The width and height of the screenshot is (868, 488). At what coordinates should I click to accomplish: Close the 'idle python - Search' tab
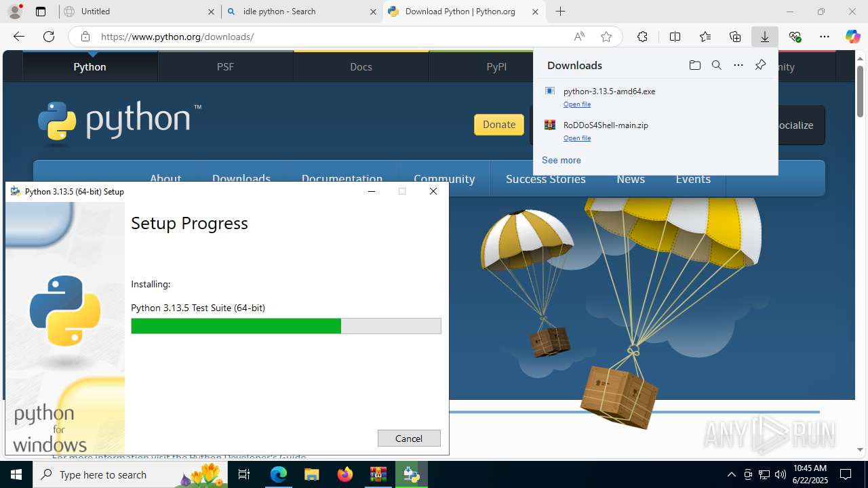coord(373,12)
